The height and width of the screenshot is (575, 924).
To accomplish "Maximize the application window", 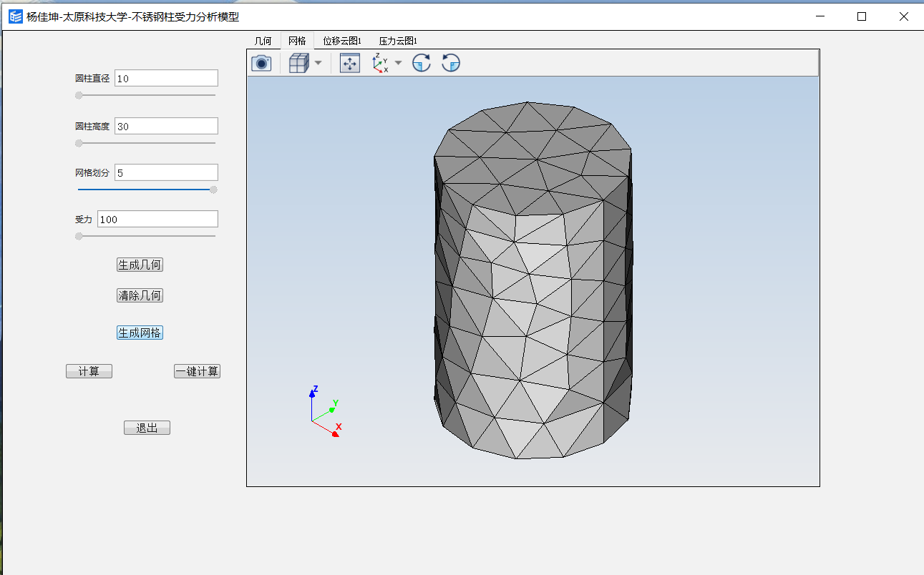I will coord(862,16).
